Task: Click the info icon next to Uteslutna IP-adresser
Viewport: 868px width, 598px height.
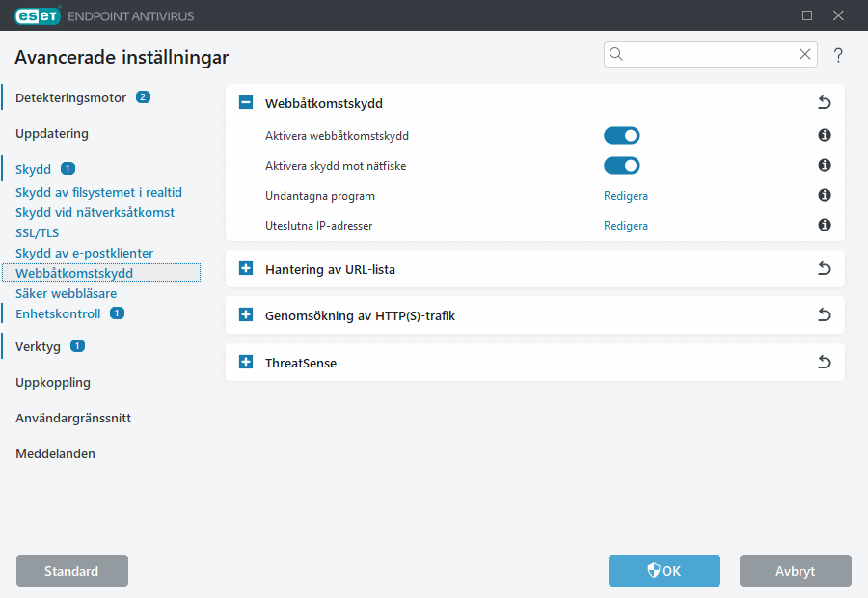Action: tap(824, 225)
